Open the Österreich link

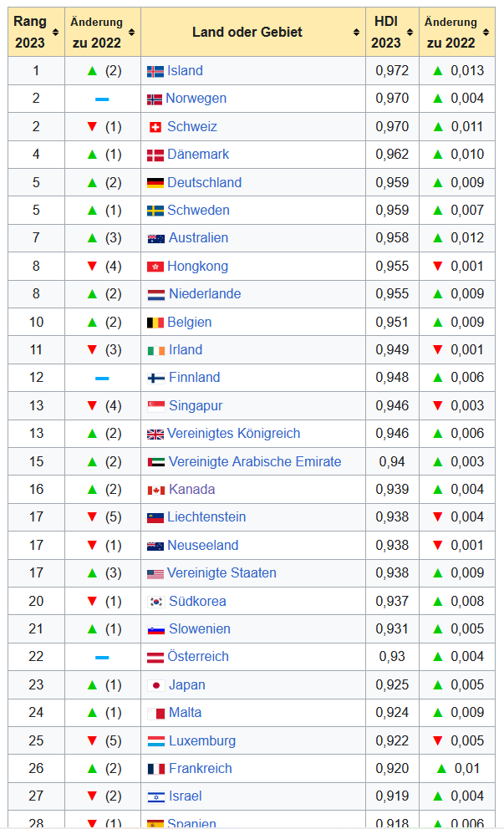pos(198,657)
